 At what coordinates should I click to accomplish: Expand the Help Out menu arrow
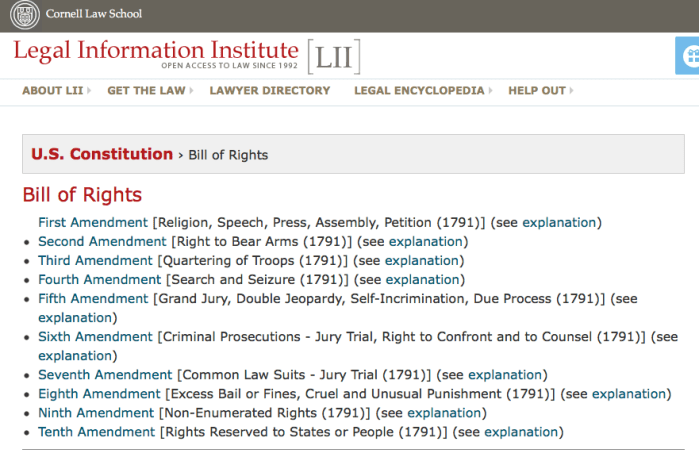(572, 91)
